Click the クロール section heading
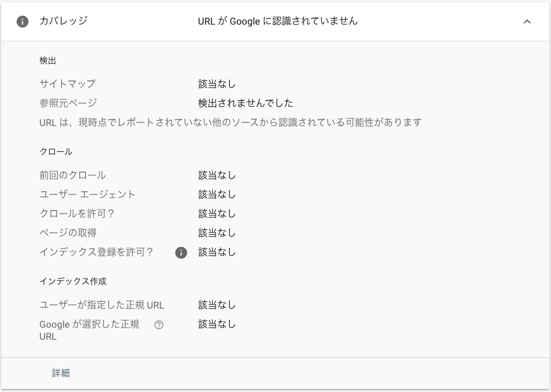The height and width of the screenshot is (392, 551). (x=56, y=152)
